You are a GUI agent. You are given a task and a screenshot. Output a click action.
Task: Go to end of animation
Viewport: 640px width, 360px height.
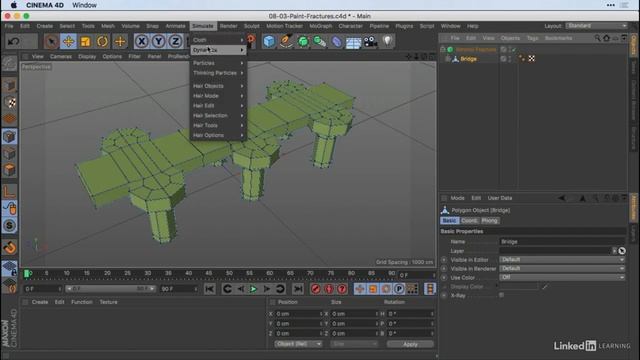[x=298, y=289]
